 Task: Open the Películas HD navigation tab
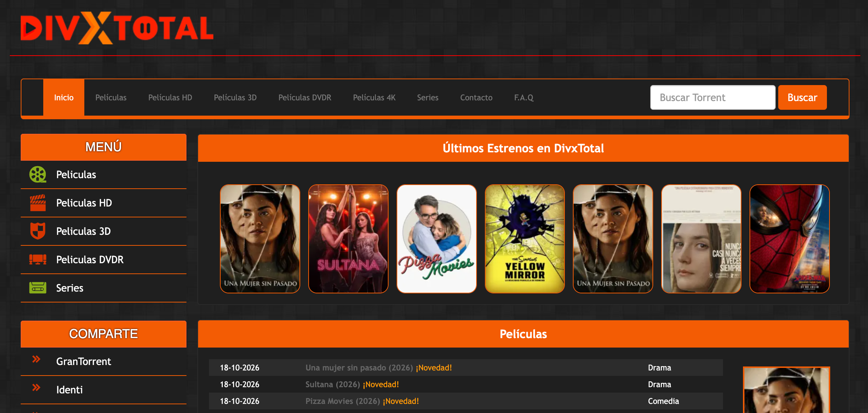point(170,97)
